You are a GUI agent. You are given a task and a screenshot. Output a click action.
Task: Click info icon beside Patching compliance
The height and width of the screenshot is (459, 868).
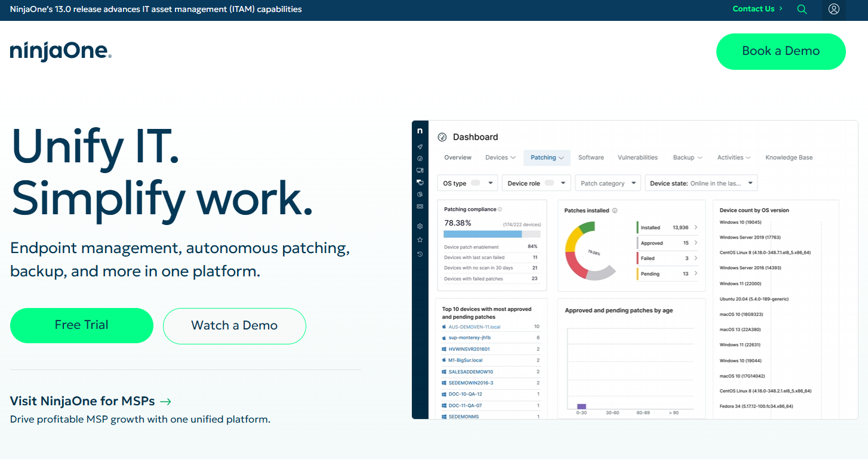click(500, 210)
